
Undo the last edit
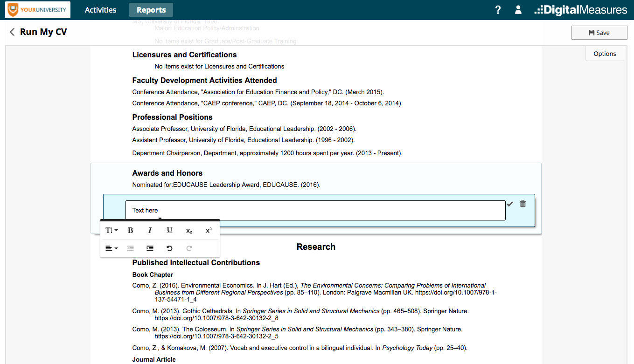(x=169, y=248)
